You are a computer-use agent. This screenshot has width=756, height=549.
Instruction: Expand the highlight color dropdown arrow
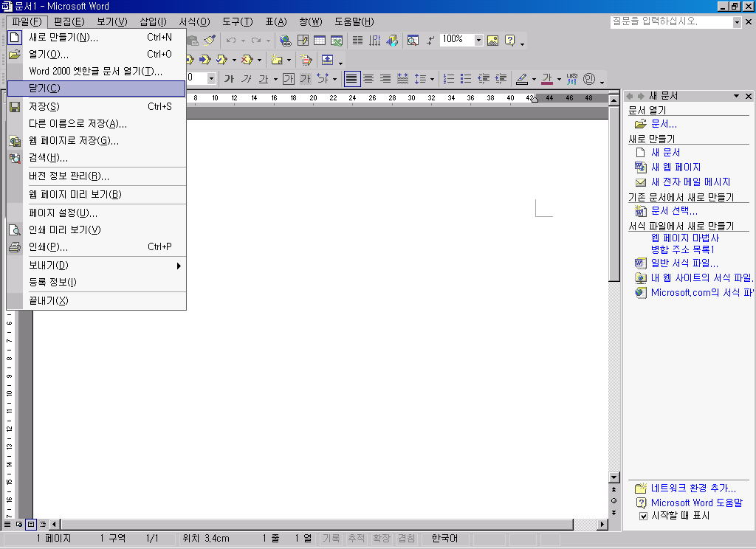pos(534,79)
